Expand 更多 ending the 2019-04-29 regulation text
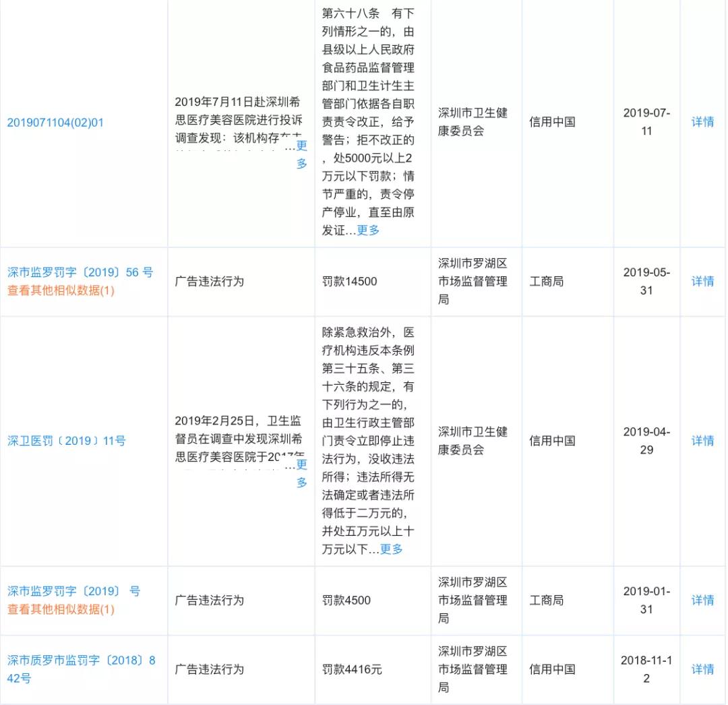This screenshot has width=728, height=705. click(x=391, y=549)
